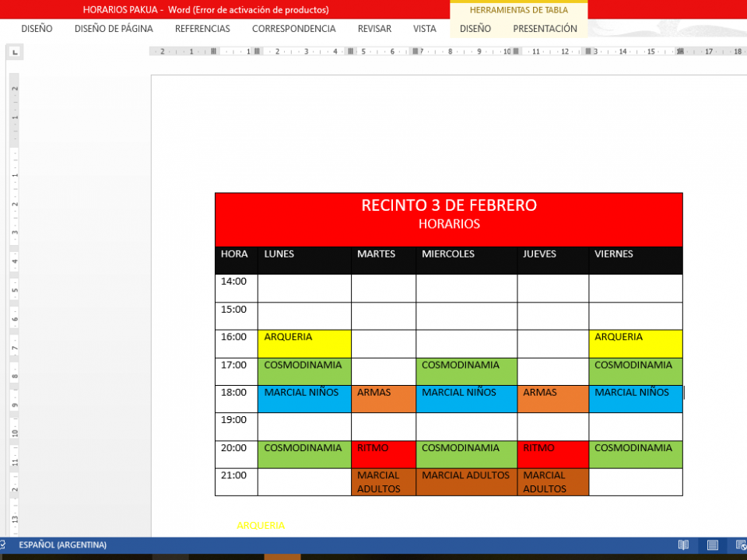Select the VIERNES column header
The width and height of the screenshot is (747, 560).
coord(636,260)
